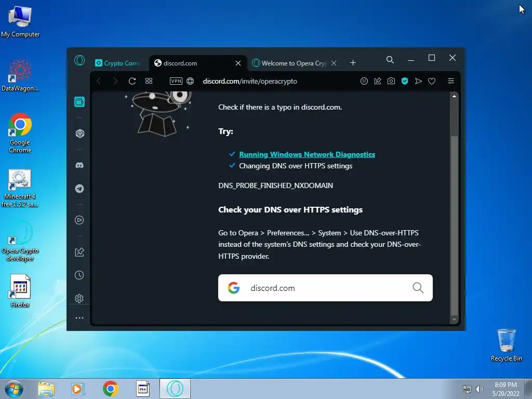Select the Minecraft 4 free desktop shortcut
532x399 pixels.
coord(20,188)
